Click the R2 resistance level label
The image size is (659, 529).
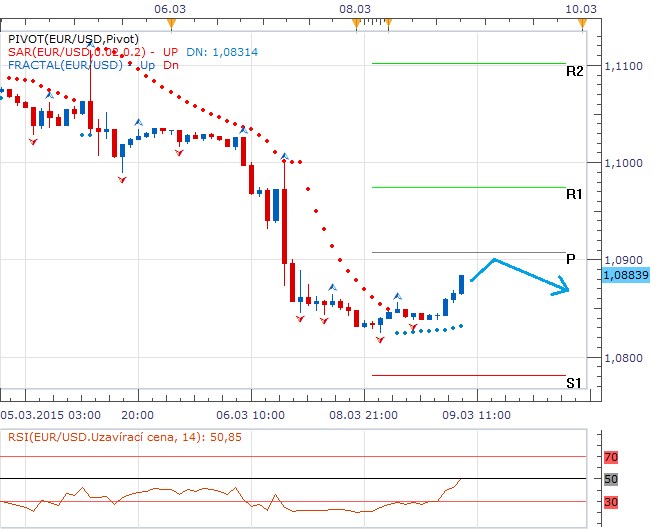[x=574, y=72]
